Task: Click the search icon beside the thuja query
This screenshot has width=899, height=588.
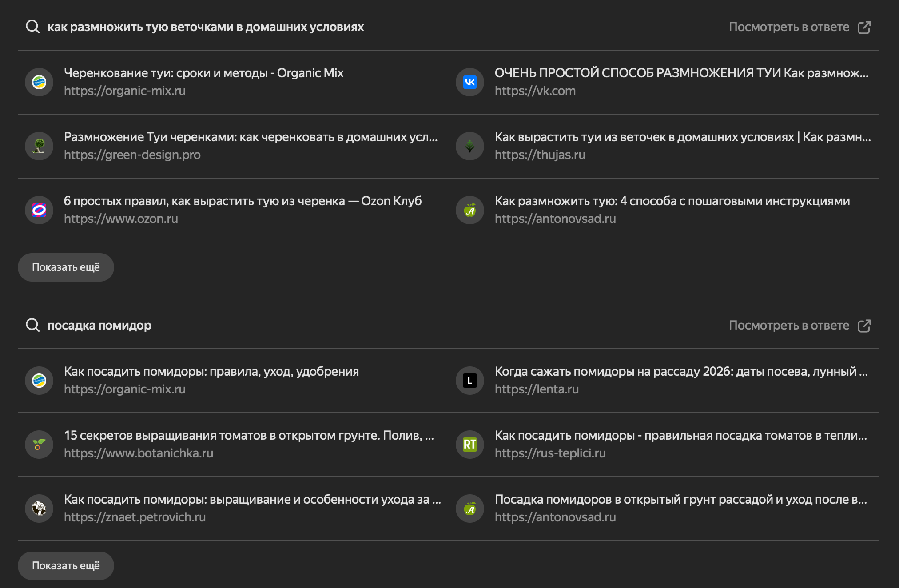Action: click(x=33, y=27)
